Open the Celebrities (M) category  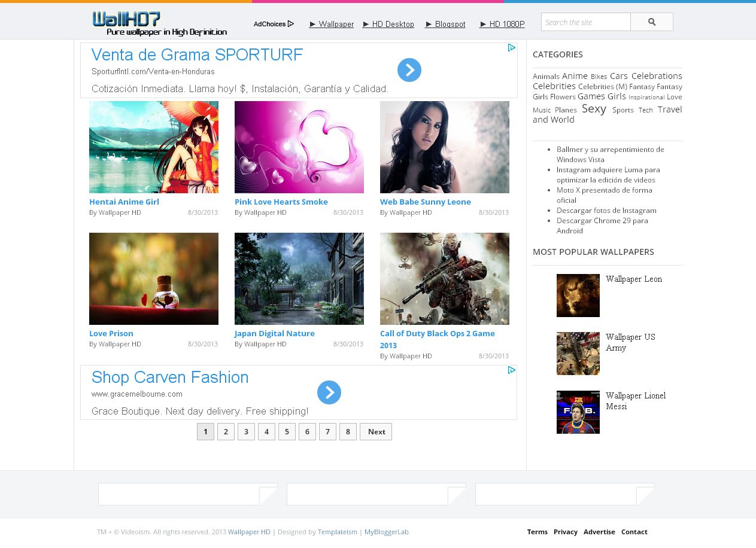coord(603,87)
